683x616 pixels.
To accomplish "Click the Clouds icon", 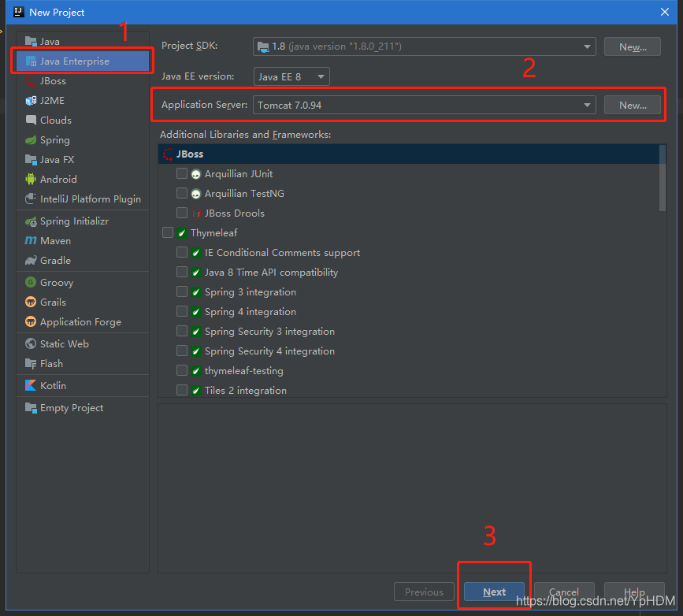I will click(x=31, y=120).
